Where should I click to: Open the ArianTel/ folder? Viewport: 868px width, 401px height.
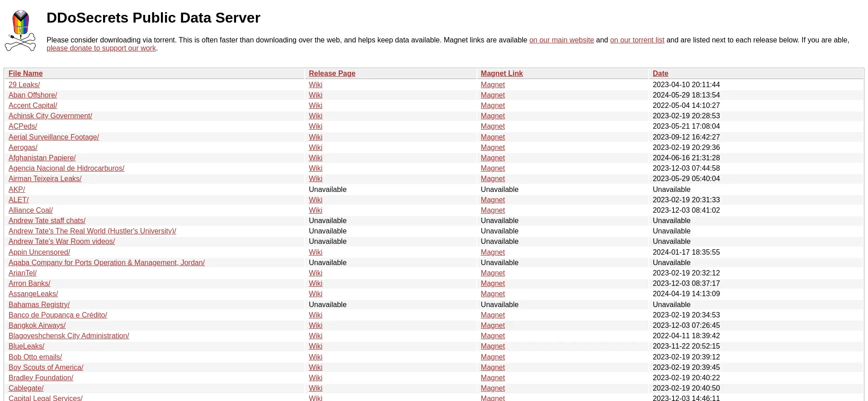click(23, 273)
